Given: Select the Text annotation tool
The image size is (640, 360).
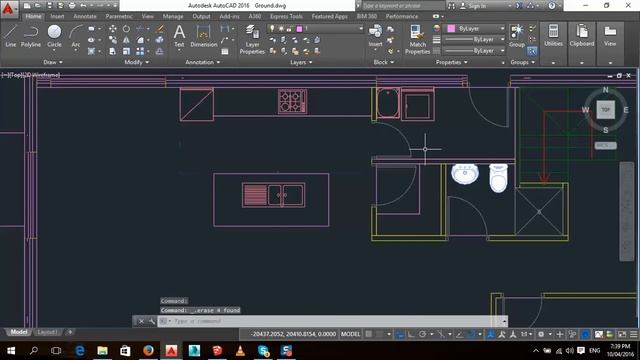Looking at the screenshot, I should [179, 36].
